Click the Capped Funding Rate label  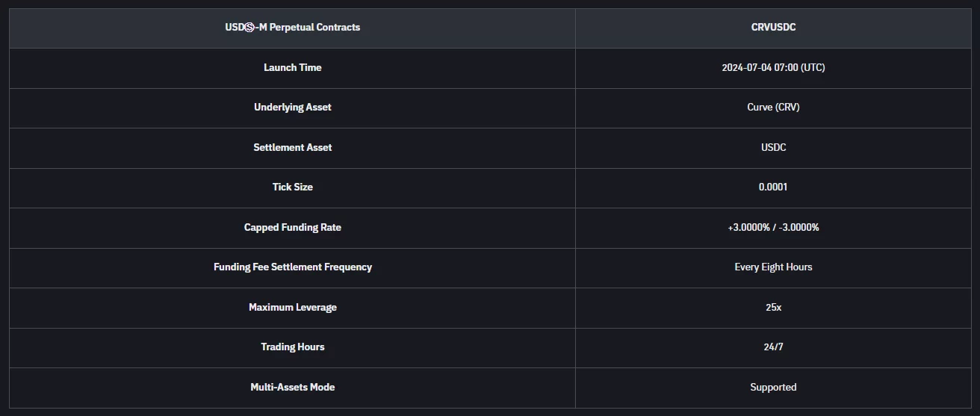click(292, 227)
